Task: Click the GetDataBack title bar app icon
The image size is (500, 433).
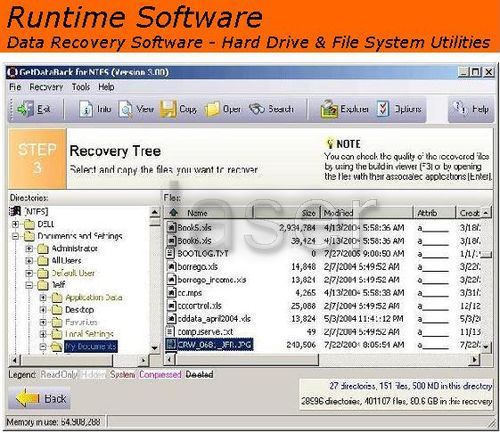Action: [13, 72]
